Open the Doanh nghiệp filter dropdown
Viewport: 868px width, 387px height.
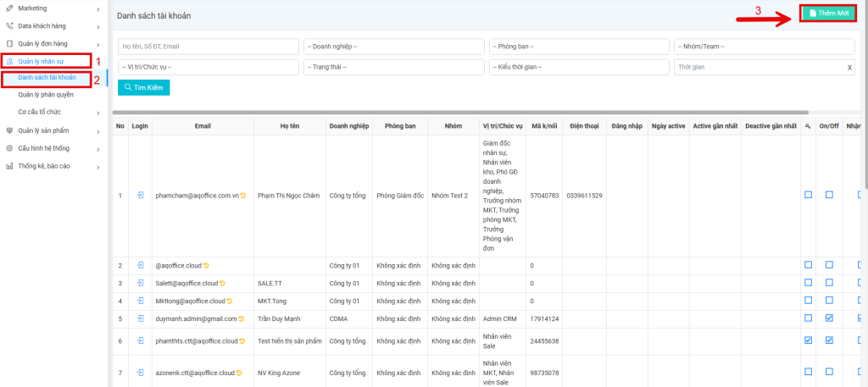[393, 46]
